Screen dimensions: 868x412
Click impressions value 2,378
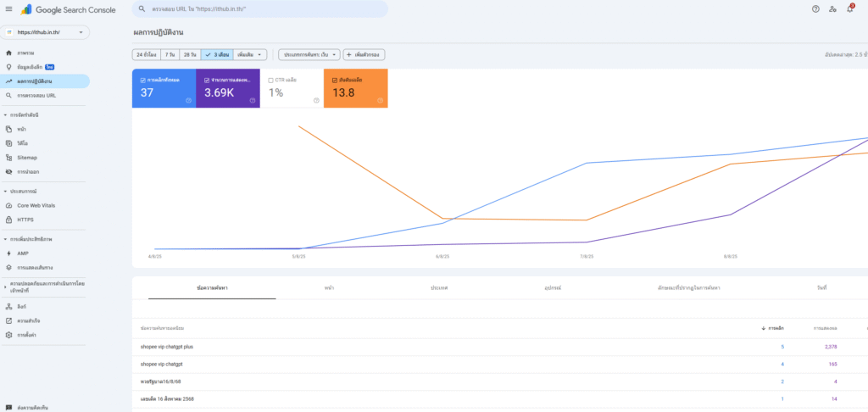pyautogui.click(x=829, y=347)
